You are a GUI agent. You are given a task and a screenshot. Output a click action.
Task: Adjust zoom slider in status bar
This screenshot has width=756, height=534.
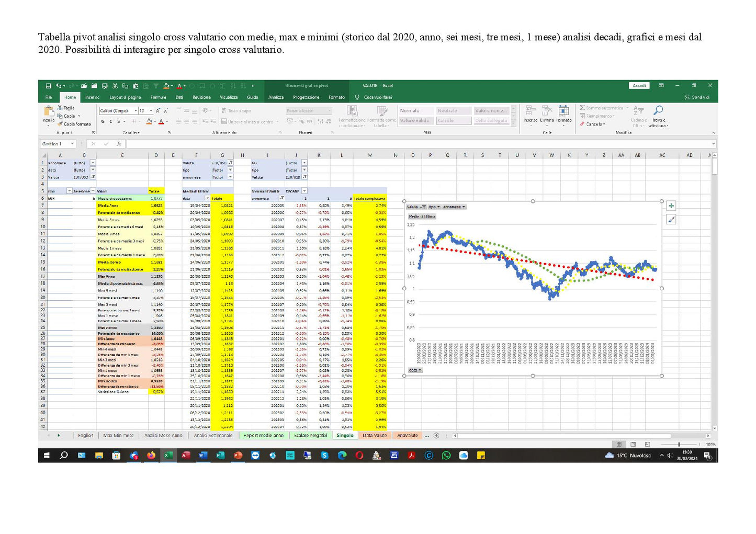679,444
